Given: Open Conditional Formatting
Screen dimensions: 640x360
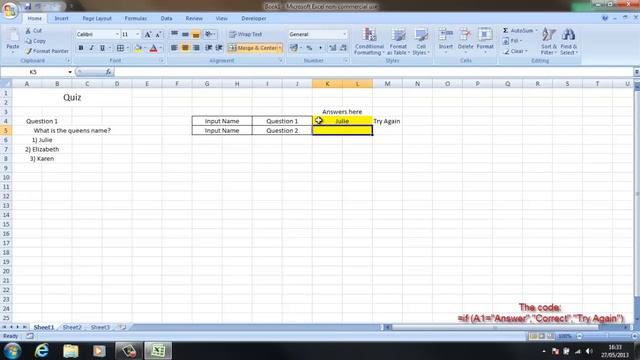Looking at the screenshot, I should (369, 41).
